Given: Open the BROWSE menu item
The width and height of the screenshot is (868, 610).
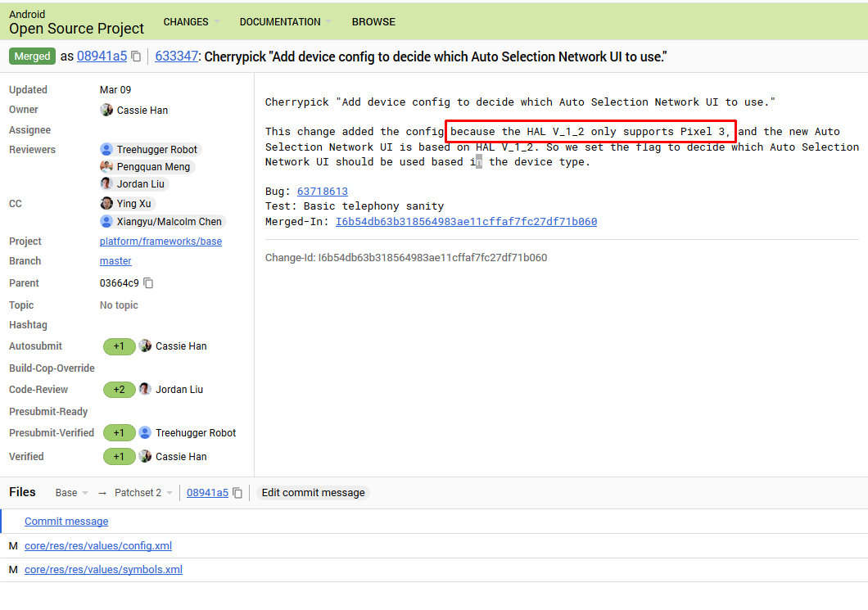Looking at the screenshot, I should pyautogui.click(x=373, y=22).
